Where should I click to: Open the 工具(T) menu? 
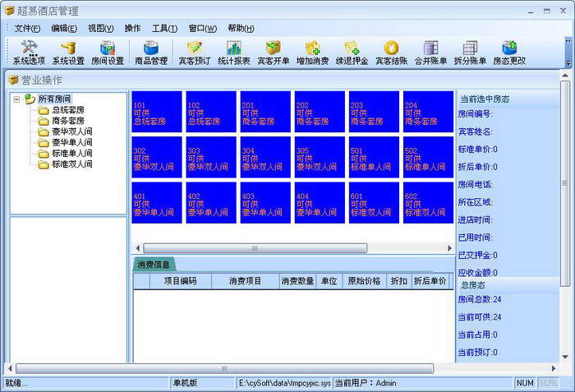[x=164, y=28]
